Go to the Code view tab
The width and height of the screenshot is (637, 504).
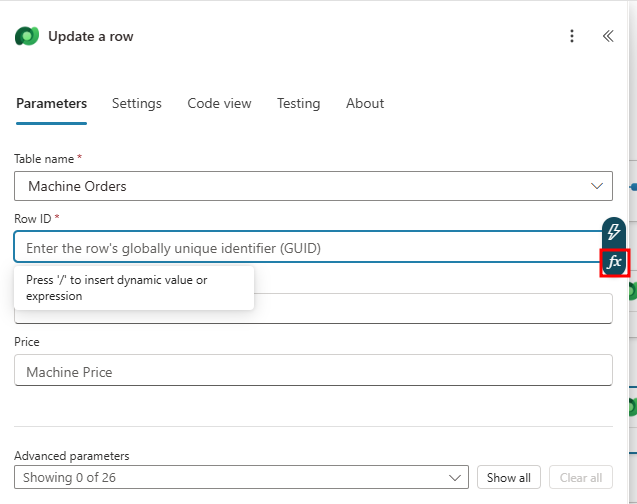(219, 103)
